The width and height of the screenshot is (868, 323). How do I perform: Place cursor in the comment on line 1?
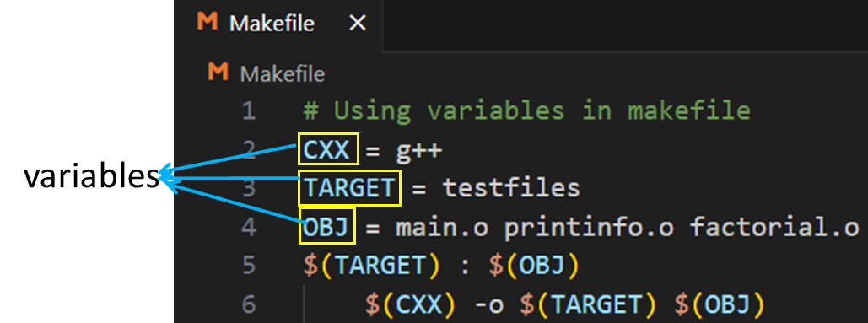tap(526, 110)
